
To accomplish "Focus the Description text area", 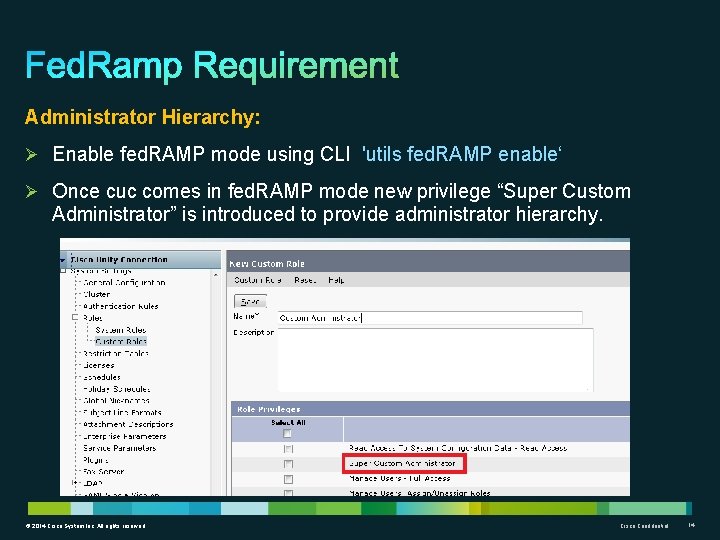I will 435,360.
